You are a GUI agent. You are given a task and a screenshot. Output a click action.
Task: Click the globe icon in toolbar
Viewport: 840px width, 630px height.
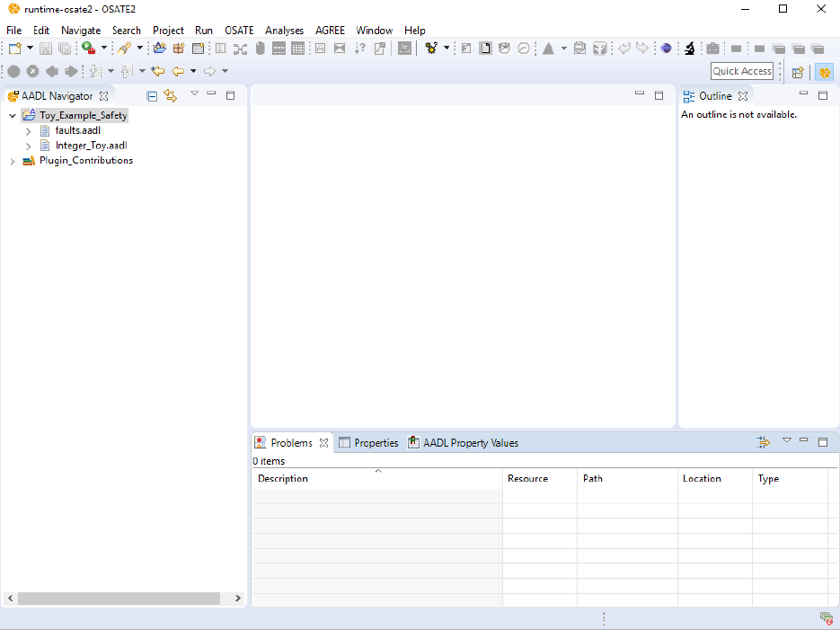tap(667, 49)
